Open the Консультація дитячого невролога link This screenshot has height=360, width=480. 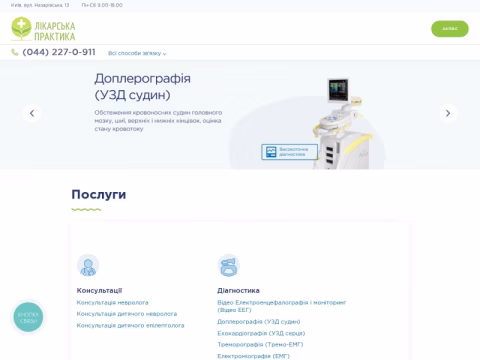click(127, 314)
